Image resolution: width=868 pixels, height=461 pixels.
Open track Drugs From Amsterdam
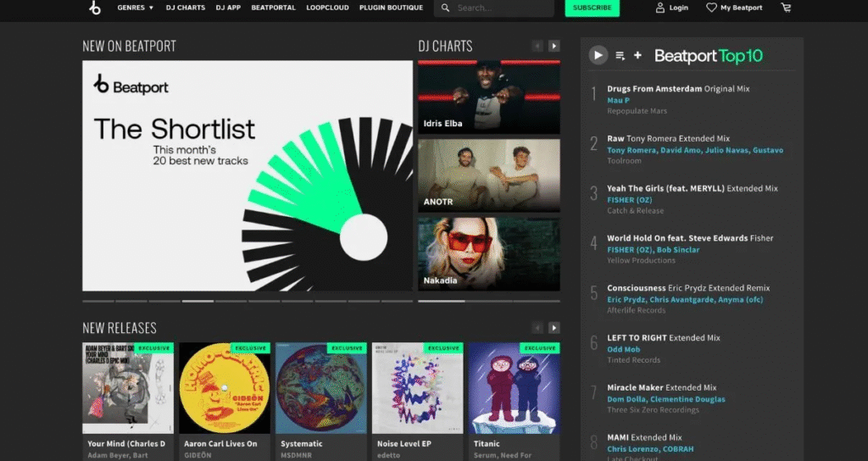678,88
